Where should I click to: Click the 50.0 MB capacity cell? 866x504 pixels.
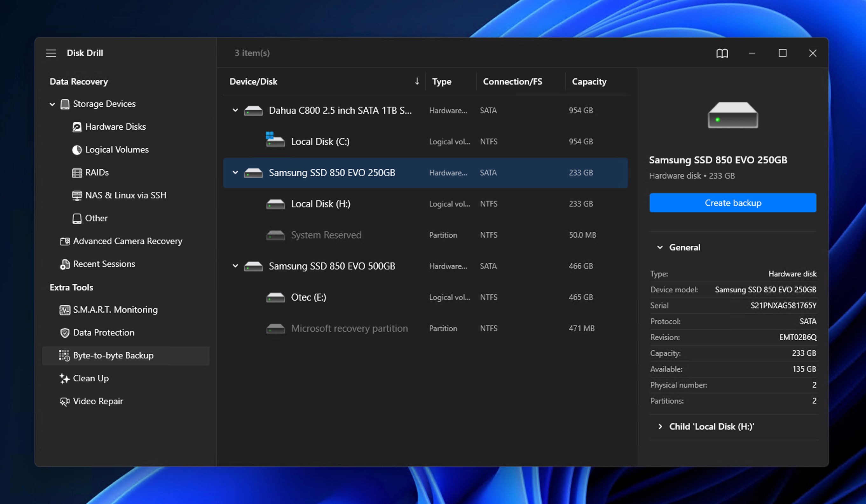(582, 235)
